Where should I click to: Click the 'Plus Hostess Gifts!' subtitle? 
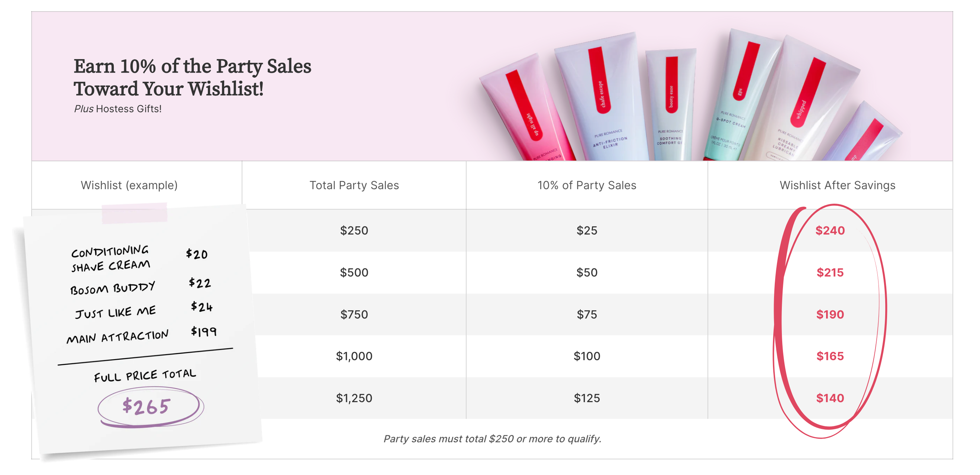coord(118,109)
